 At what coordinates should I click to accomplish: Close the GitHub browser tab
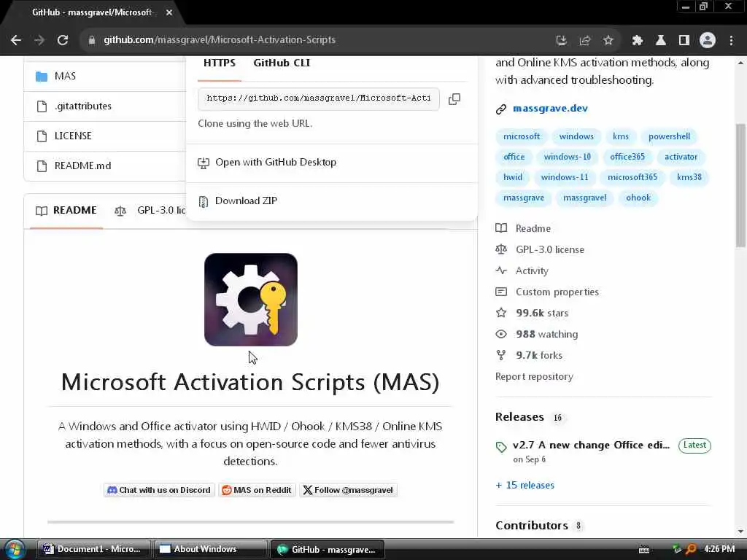[x=169, y=12]
